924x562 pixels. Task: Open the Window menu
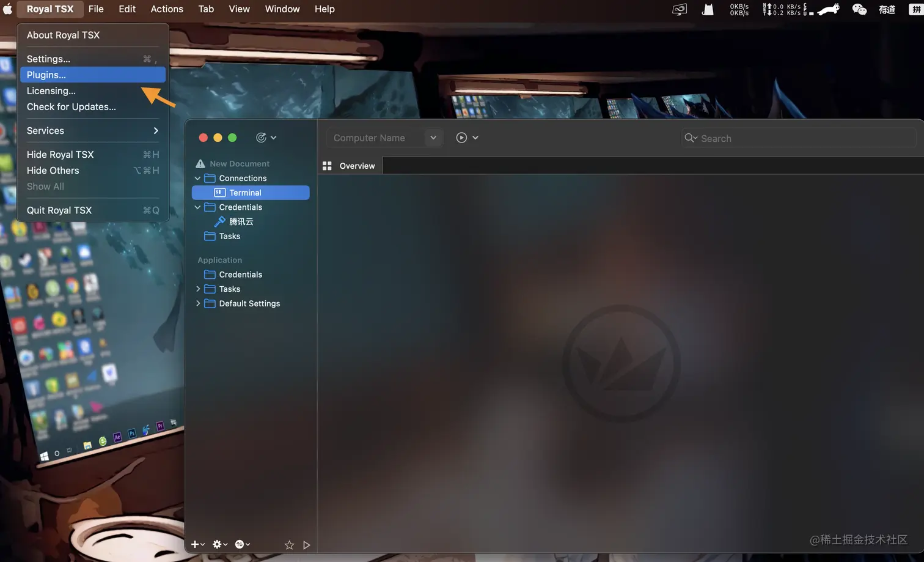pos(282,9)
